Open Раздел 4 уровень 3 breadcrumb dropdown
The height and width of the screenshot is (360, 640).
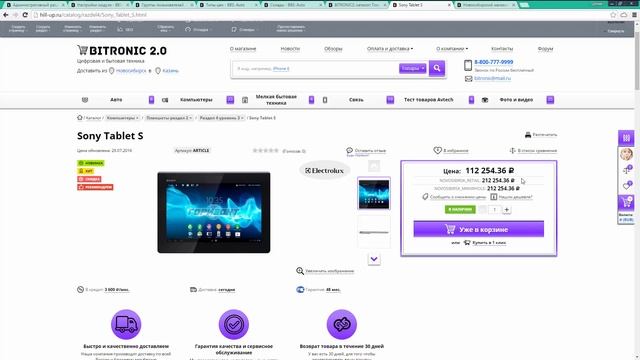click(222, 118)
